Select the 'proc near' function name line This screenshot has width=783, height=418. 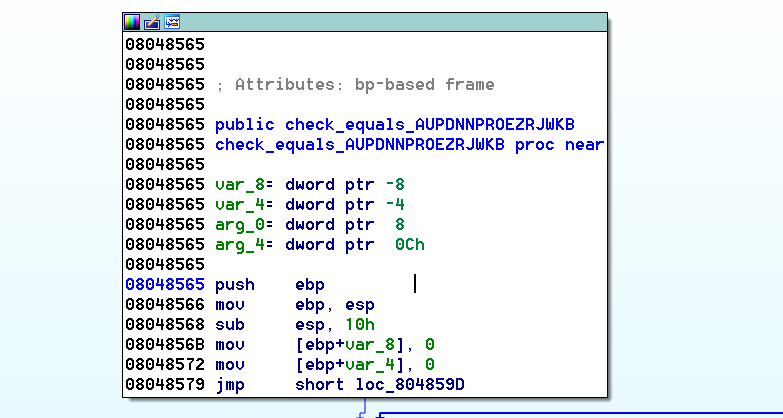pos(409,145)
